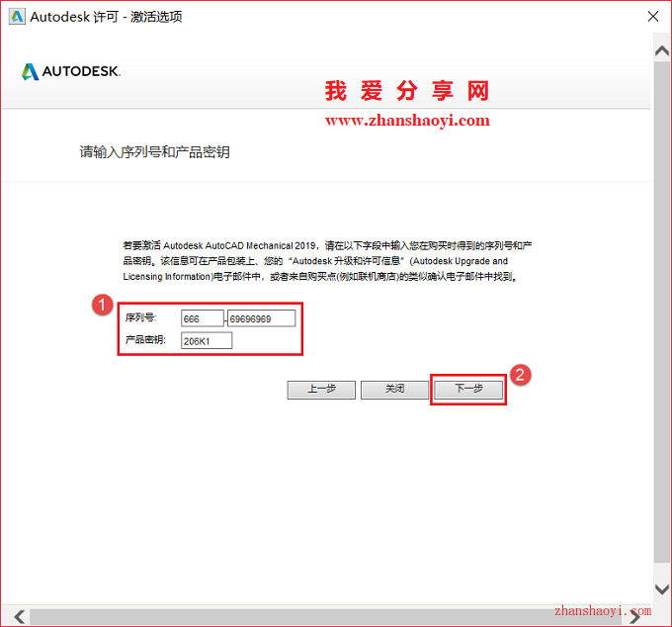Click the 下一步 (Next) button
The height and width of the screenshot is (627, 672).
468,390
